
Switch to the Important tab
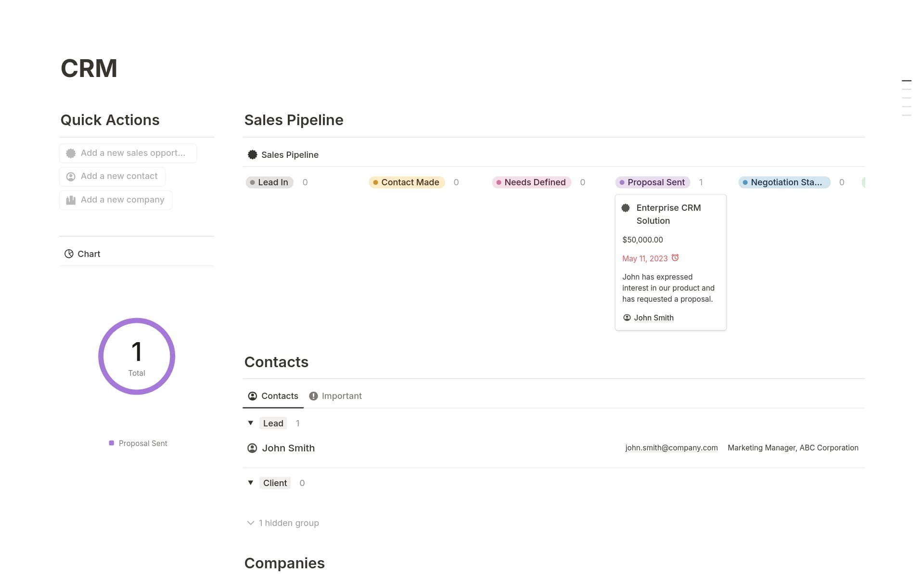click(341, 396)
